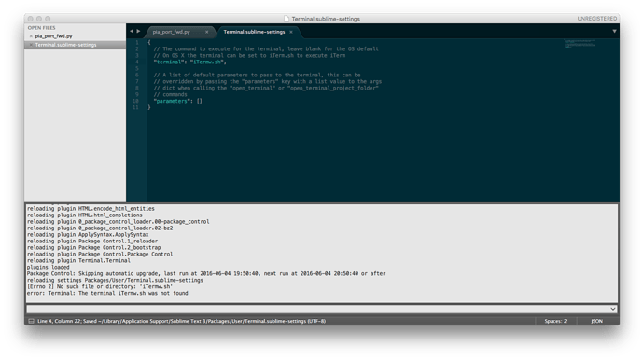This screenshot has height=360, width=644.
Task: Click the minimap preview in the editor
Action: [580, 44]
